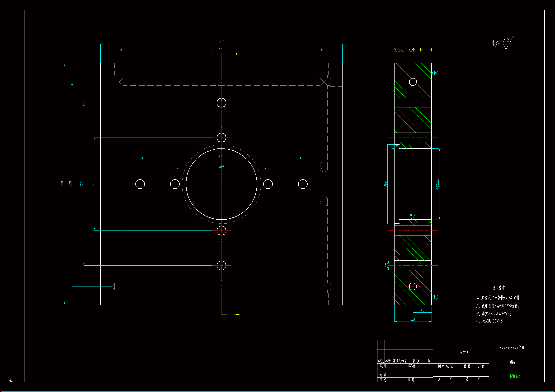Select the 3.2 surface roughness symbol
Screen dimensions: 555x392
(x=506, y=42)
